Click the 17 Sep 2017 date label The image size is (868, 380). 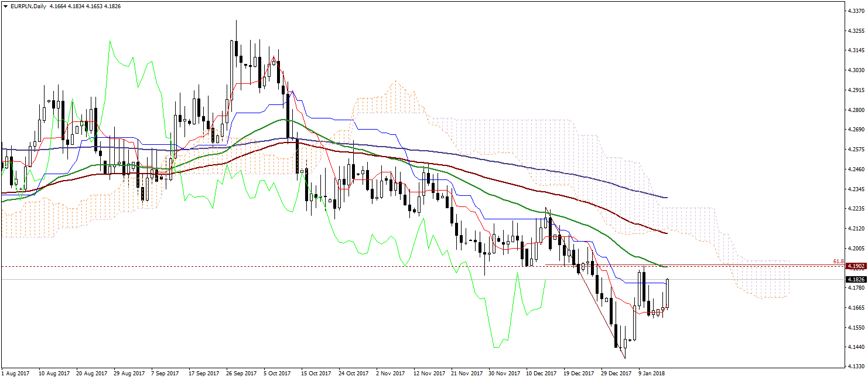[204, 373]
